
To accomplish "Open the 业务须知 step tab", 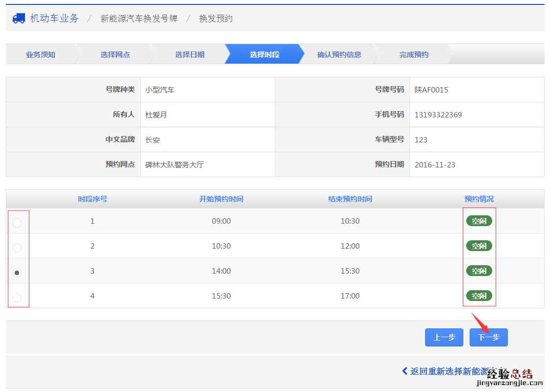I will 41,54.
